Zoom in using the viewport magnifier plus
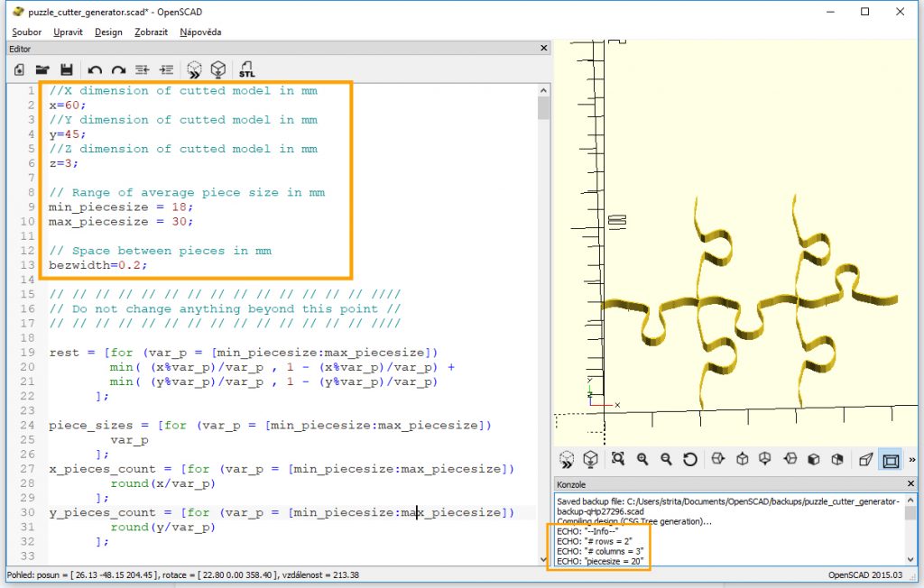This screenshot has height=588, width=924. click(x=642, y=459)
